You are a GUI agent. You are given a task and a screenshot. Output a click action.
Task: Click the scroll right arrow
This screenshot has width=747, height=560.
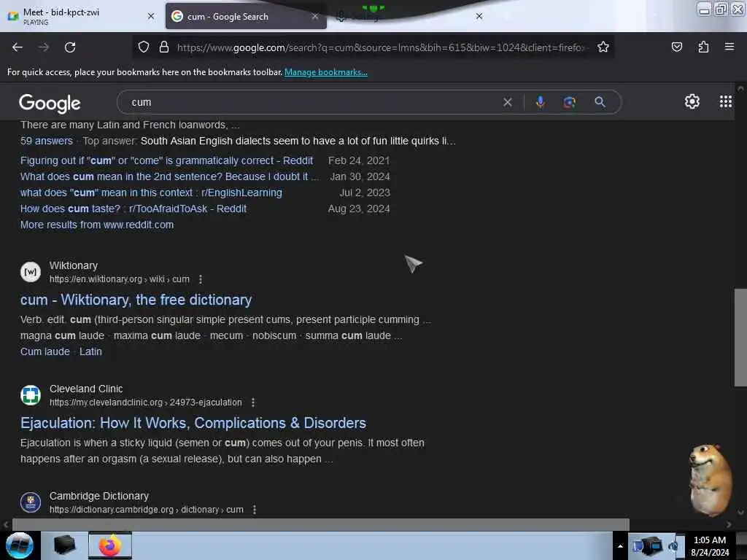pyautogui.click(x=729, y=524)
